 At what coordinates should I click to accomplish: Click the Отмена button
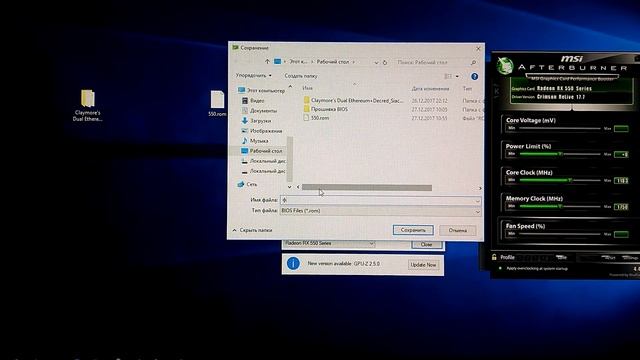pos(458,231)
